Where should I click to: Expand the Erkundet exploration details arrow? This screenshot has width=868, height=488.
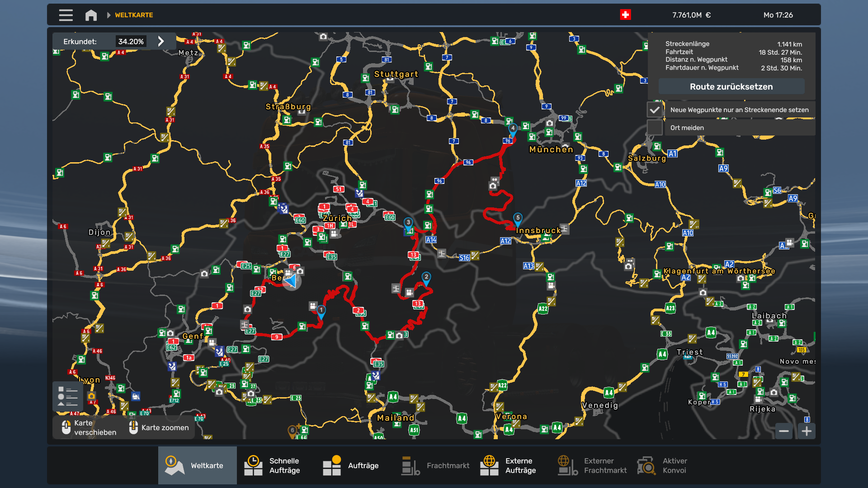pos(161,42)
